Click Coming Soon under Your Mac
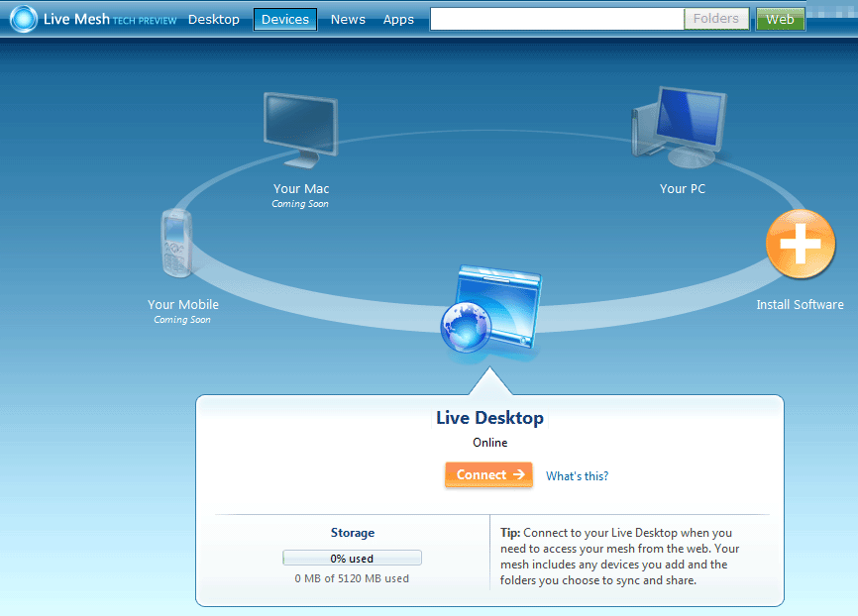858x616 pixels. tap(300, 204)
